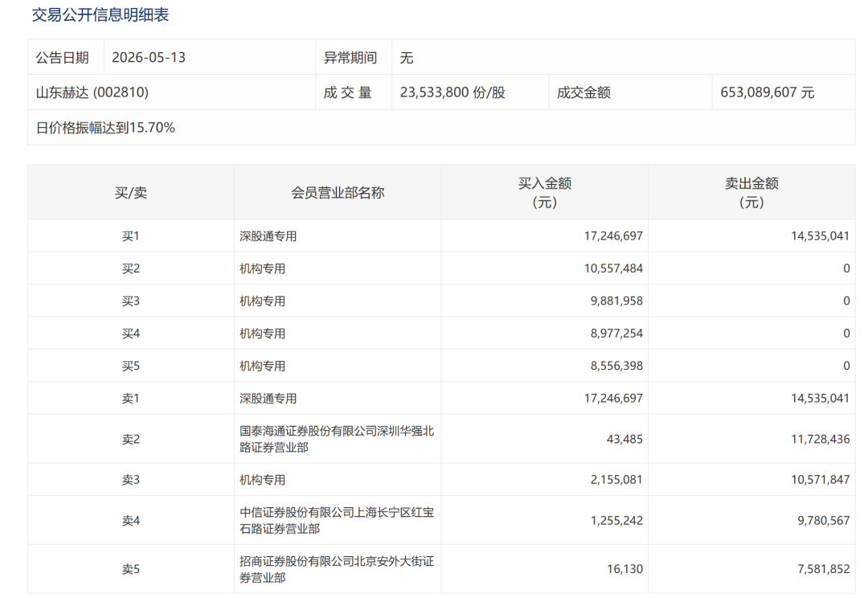Screen dimensions: 868x598
Task: Select the stock name 山东赫达 (002810)
Action: pos(92,92)
